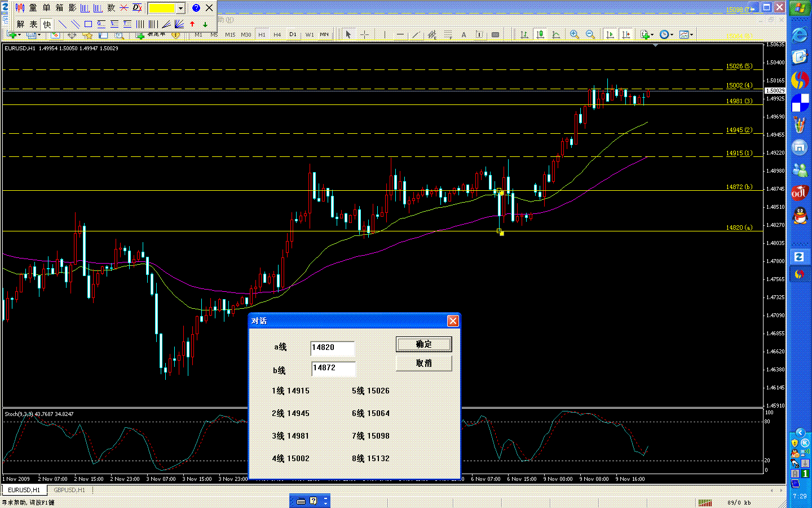Open the yellow color dropdown arrow
Screen dimensions: 812x508
[x=180, y=8]
